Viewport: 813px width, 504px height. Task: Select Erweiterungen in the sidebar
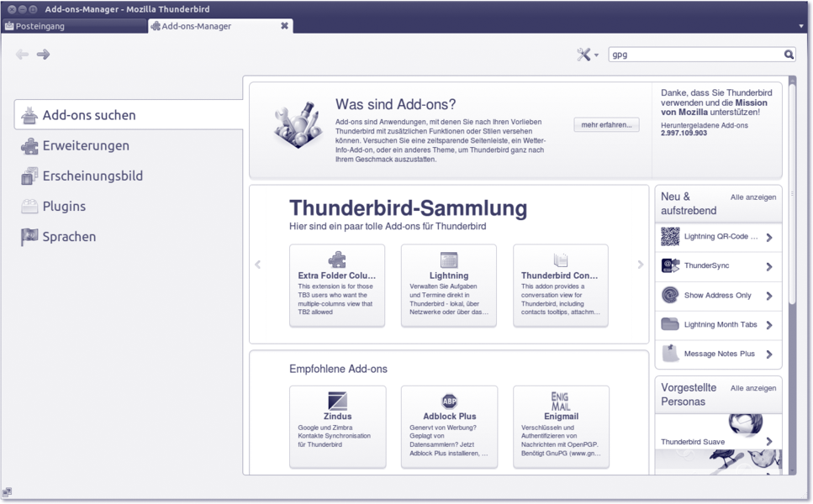click(x=86, y=146)
